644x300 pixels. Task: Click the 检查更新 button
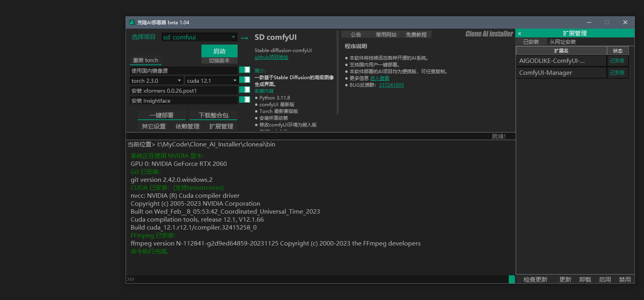[x=536, y=279]
